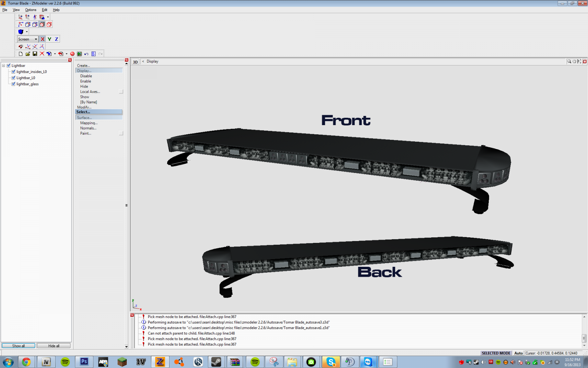588x368 pixels.
Task: Uncheck the Lightbar_L0 visibility checkbox
Action: point(14,78)
